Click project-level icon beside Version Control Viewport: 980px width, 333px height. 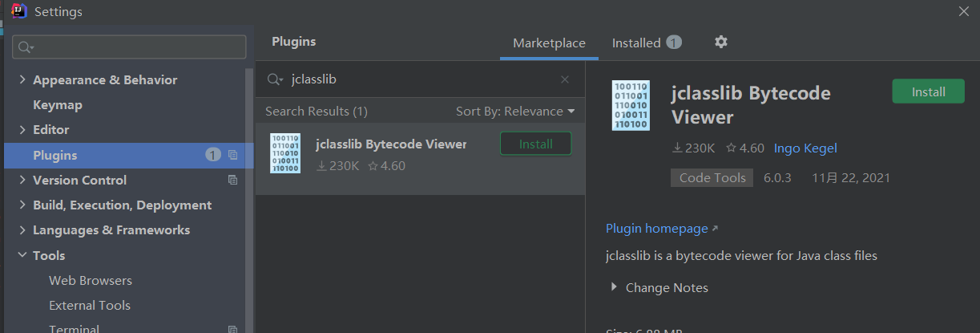tap(233, 180)
